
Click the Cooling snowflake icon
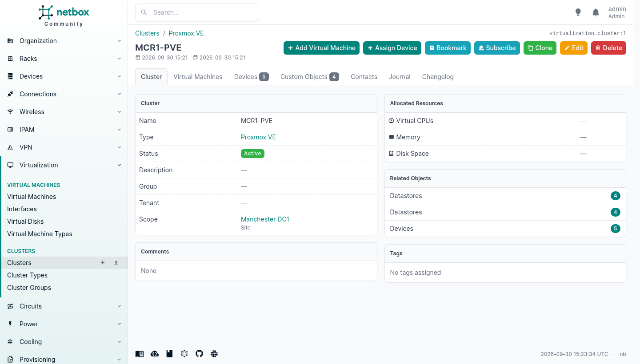tap(10, 342)
